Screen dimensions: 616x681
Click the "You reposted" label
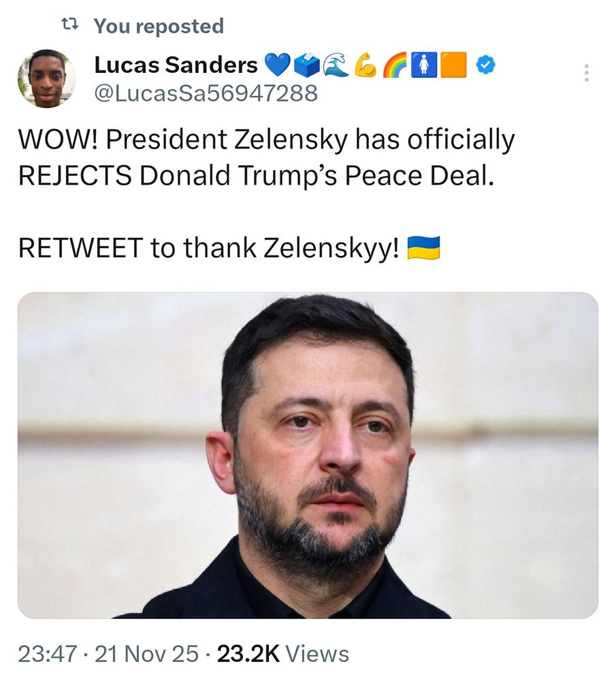click(159, 26)
